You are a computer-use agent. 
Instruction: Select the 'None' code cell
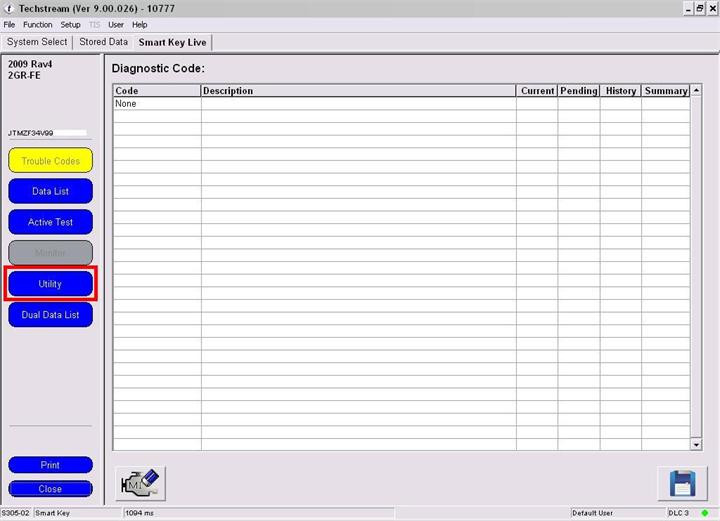click(157, 104)
